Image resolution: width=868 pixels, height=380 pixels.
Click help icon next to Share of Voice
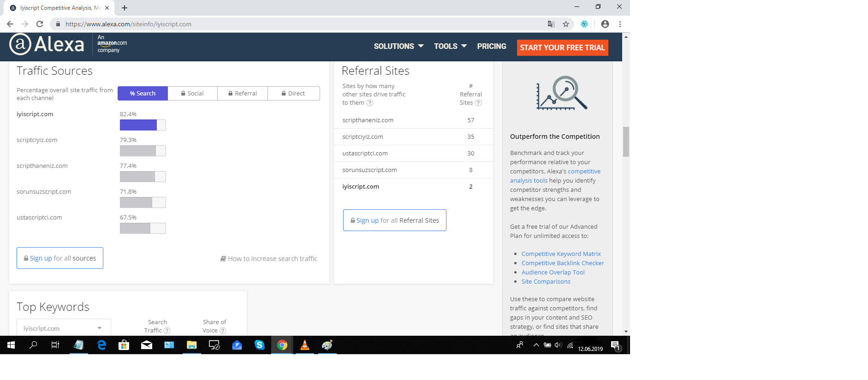pos(223,331)
